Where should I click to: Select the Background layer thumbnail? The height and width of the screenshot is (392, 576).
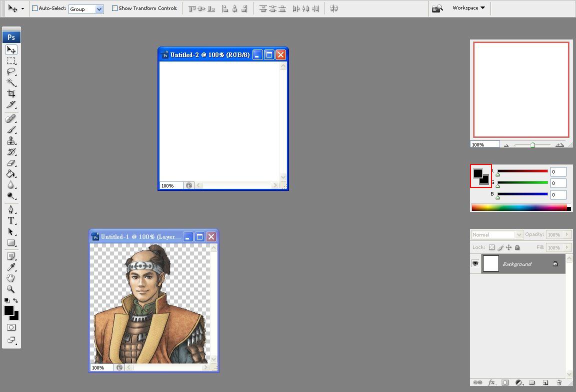coord(491,263)
